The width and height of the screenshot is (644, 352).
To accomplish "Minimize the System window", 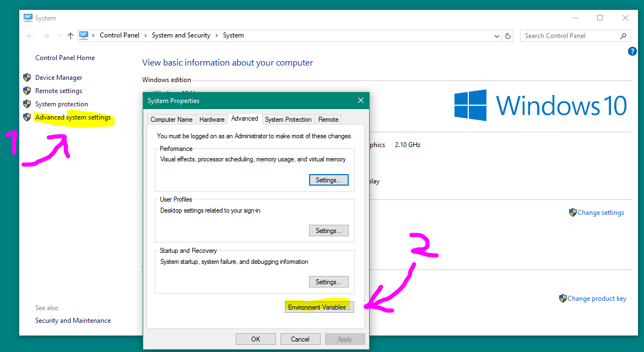I will tap(575, 18).
